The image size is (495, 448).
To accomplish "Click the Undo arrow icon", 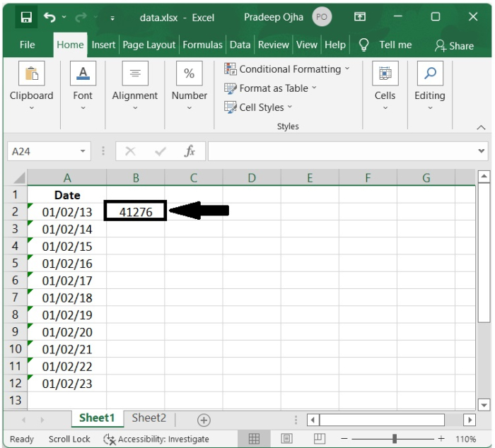I will tap(49, 17).
